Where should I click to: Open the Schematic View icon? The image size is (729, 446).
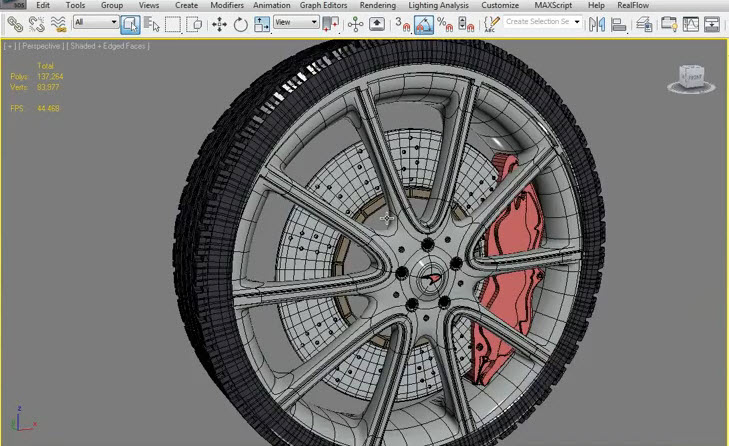[711, 24]
